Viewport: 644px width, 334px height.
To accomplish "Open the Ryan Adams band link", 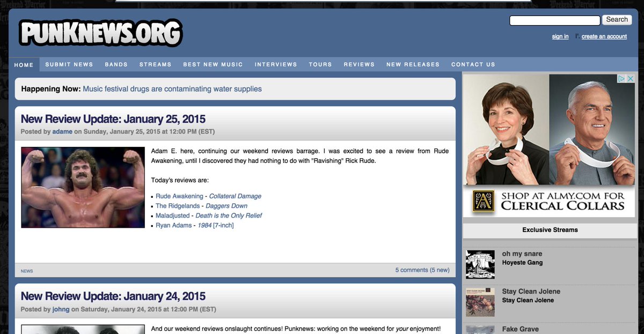I will click(174, 225).
